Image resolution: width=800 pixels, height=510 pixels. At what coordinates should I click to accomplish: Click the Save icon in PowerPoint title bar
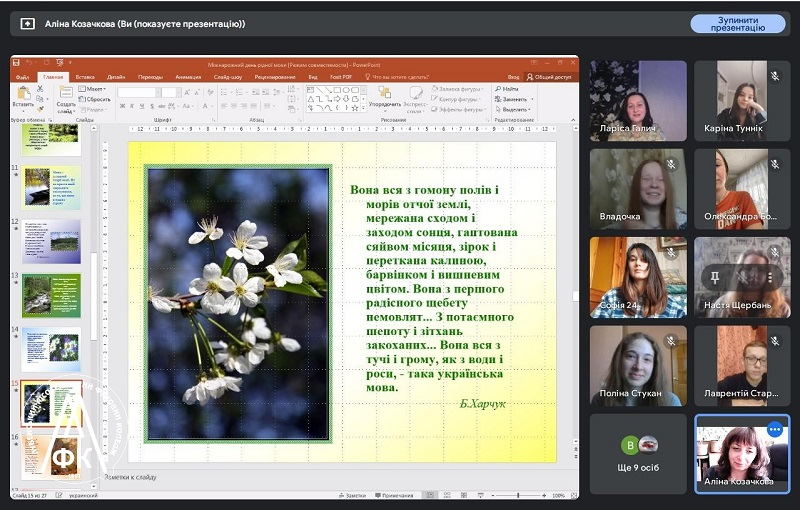16,63
